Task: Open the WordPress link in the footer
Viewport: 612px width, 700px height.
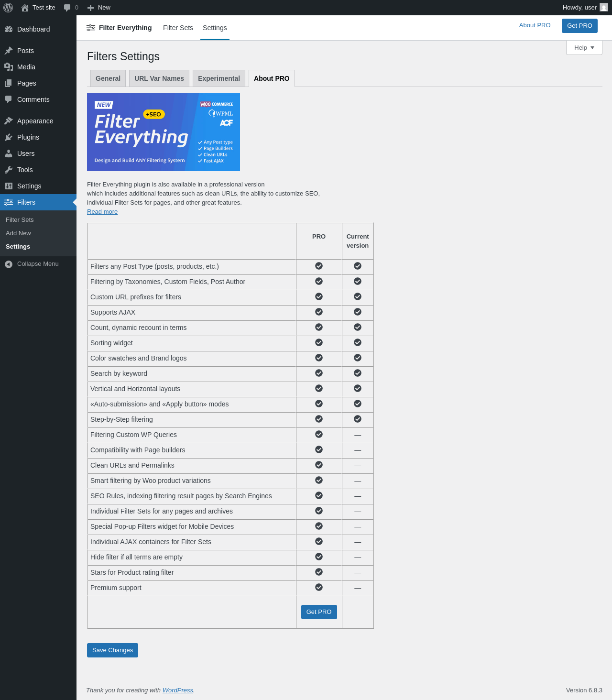Action: pos(178,690)
